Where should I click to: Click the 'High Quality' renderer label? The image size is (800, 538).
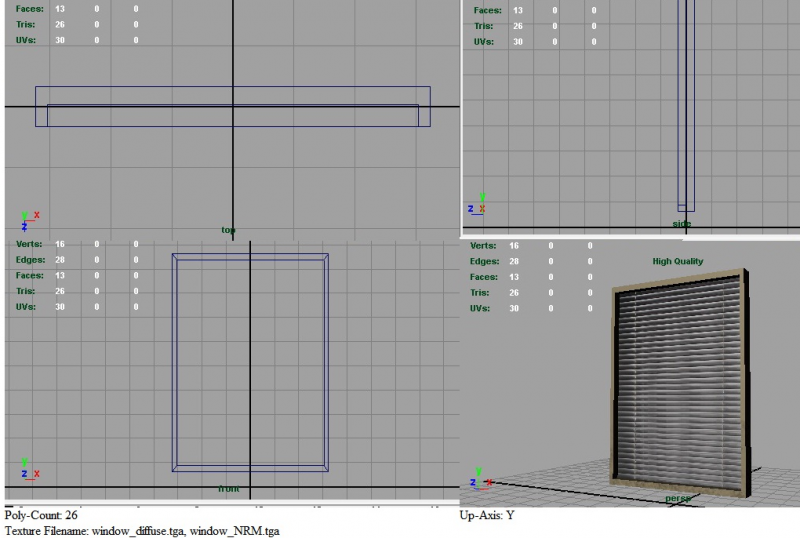click(678, 261)
